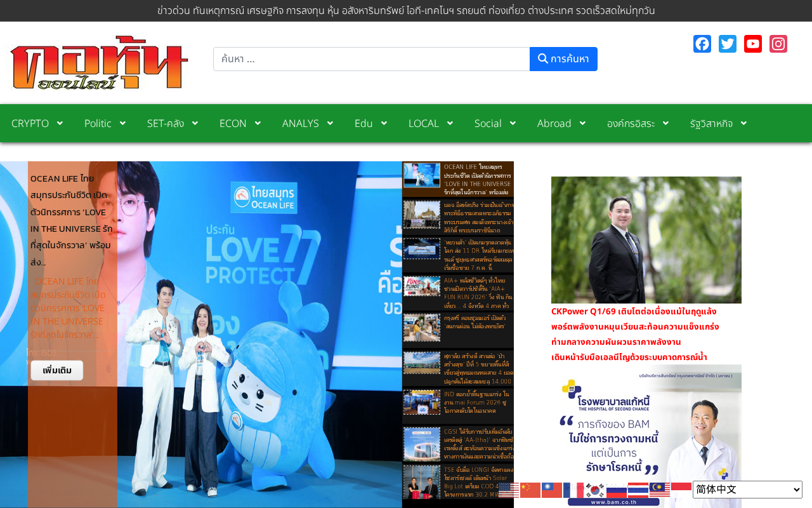This screenshot has height=508, width=812.
Task: Click the เพิ่มเติม read-more button
Action: click(x=57, y=370)
